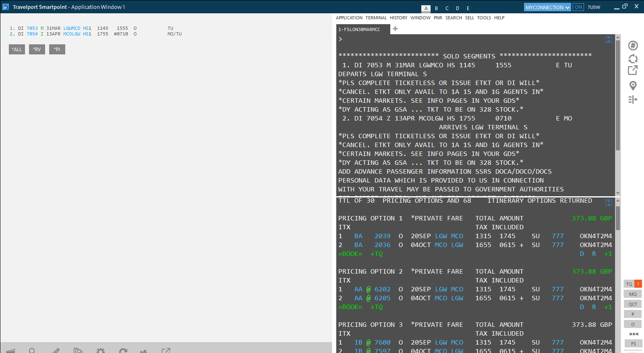Open the HELP menu

tap(499, 18)
